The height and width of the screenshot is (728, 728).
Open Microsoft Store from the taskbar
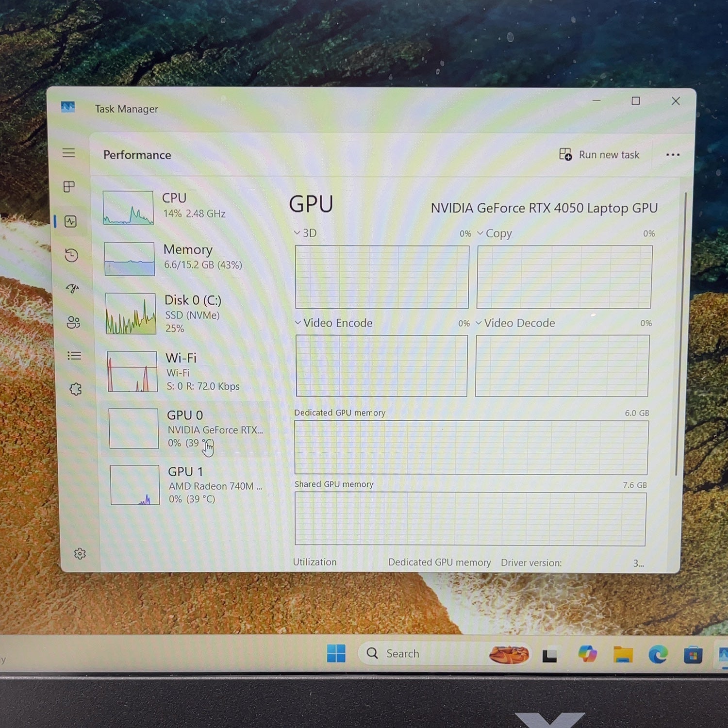point(693,655)
